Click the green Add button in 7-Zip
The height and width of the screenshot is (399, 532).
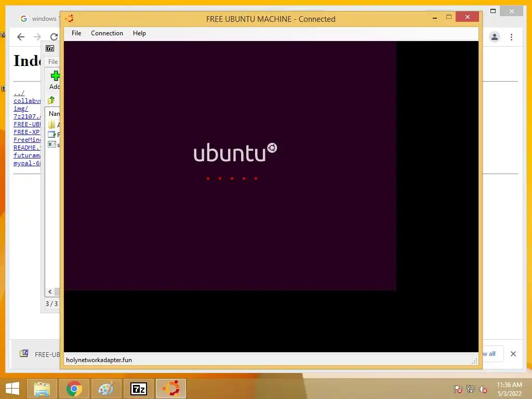(55, 80)
